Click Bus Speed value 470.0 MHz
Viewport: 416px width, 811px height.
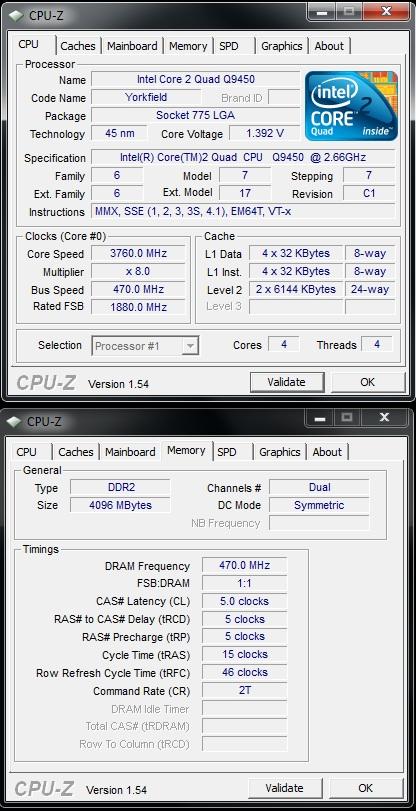(138, 289)
